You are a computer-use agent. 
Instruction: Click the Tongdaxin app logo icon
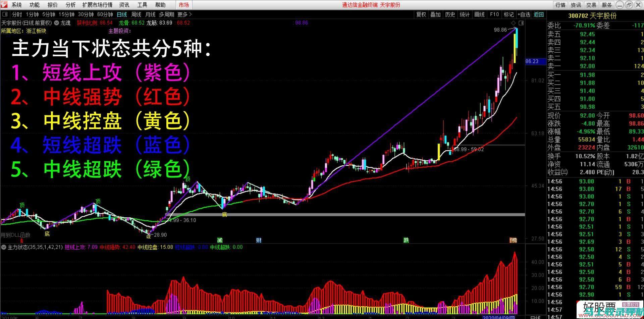4,5
